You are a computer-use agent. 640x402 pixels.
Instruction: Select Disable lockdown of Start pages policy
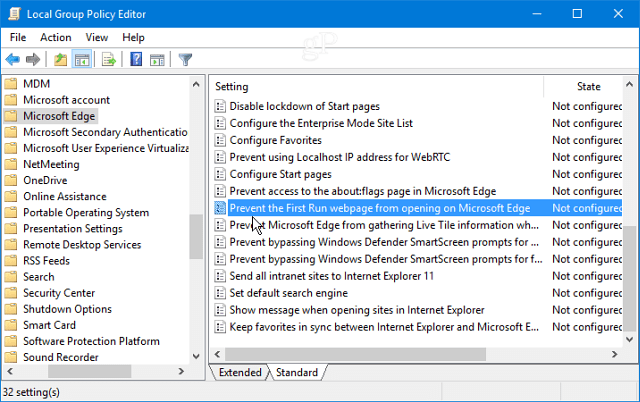(304, 107)
